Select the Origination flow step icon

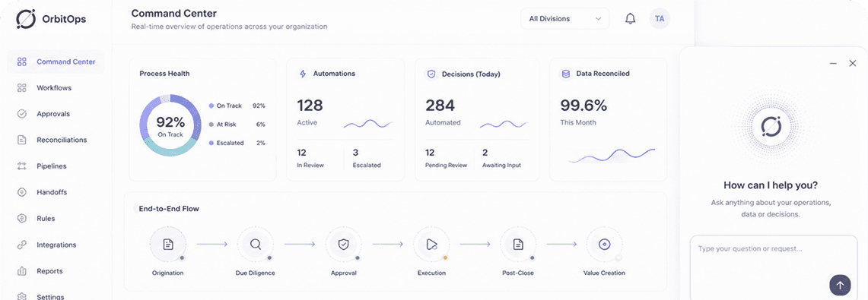tap(168, 245)
